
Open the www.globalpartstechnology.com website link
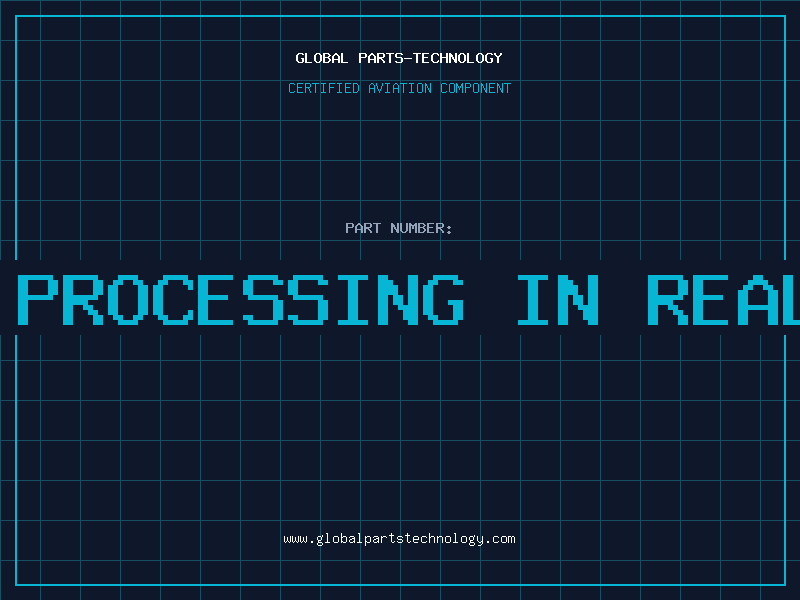[x=399, y=539]
